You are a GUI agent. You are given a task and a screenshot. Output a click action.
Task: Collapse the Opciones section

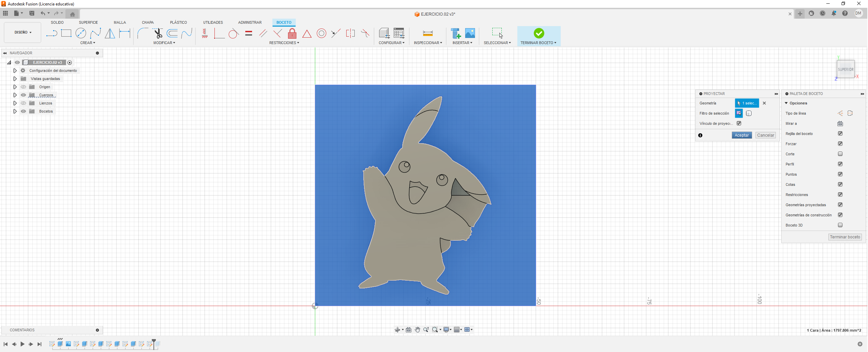point(786,103)
